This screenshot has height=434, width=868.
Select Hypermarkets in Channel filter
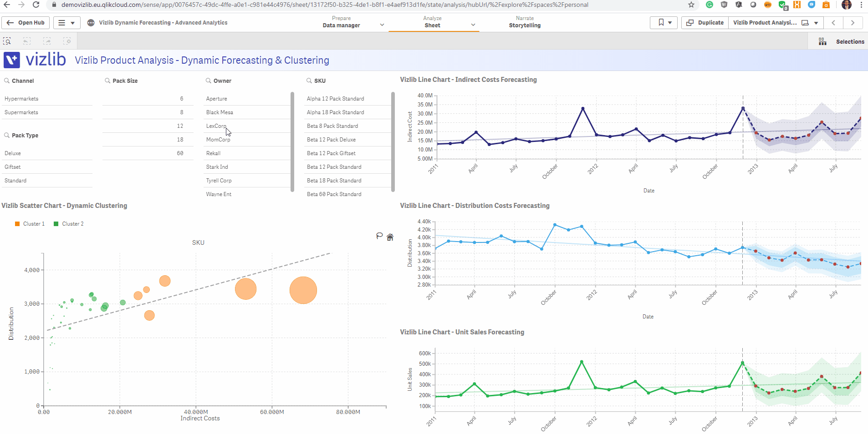coord(47,99)
